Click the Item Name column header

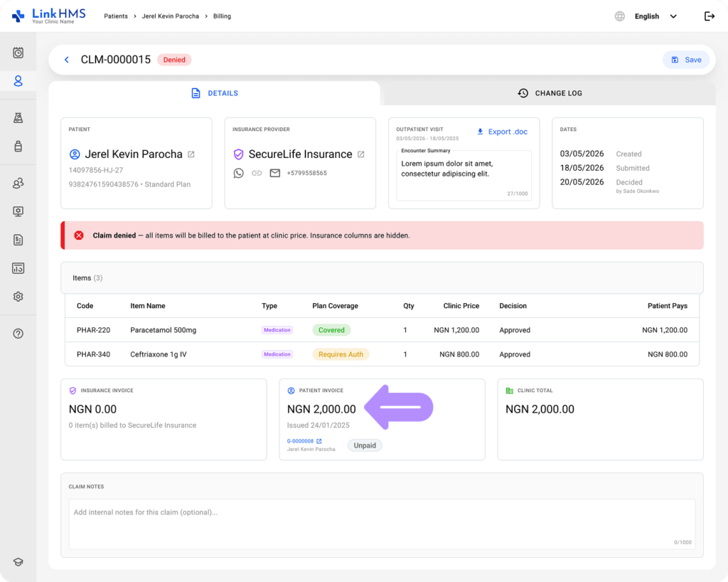pyautogui.click(x=148, y=306)
